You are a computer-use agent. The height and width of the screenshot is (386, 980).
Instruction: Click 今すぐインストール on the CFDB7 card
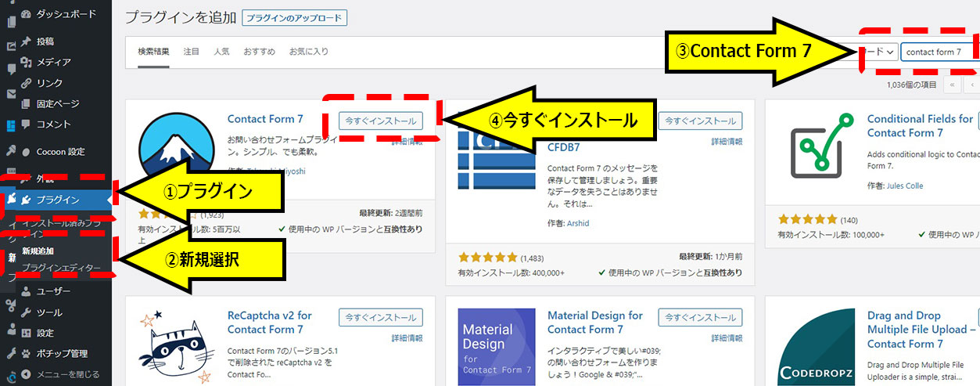(700, 121)
